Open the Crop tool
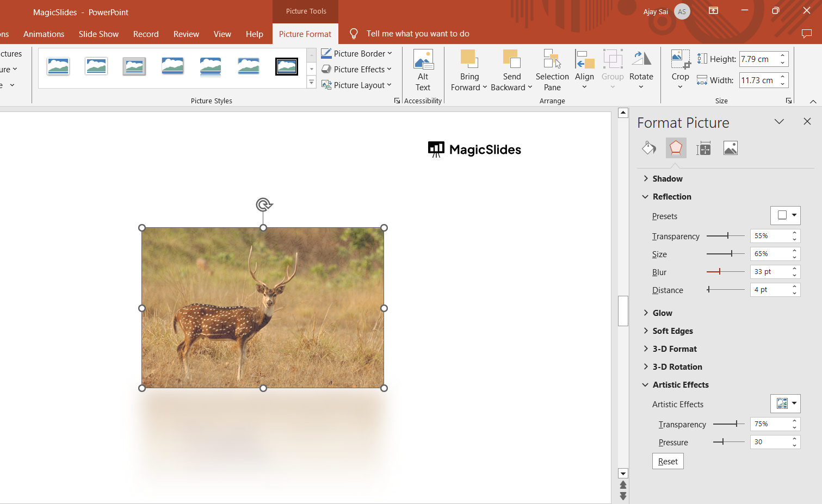Image resolution: width=822 pixels, height=504 pixels. pyautogui.click(x=679, y=70)
